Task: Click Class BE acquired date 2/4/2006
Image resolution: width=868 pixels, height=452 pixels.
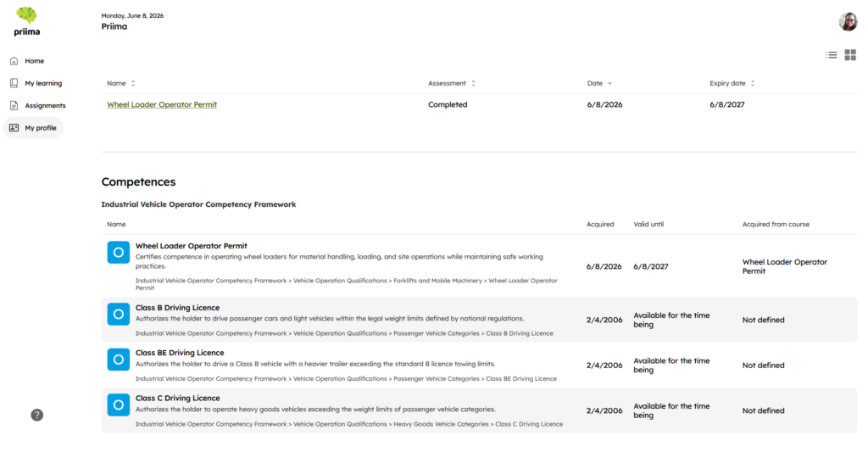Action: click(604, 366)
